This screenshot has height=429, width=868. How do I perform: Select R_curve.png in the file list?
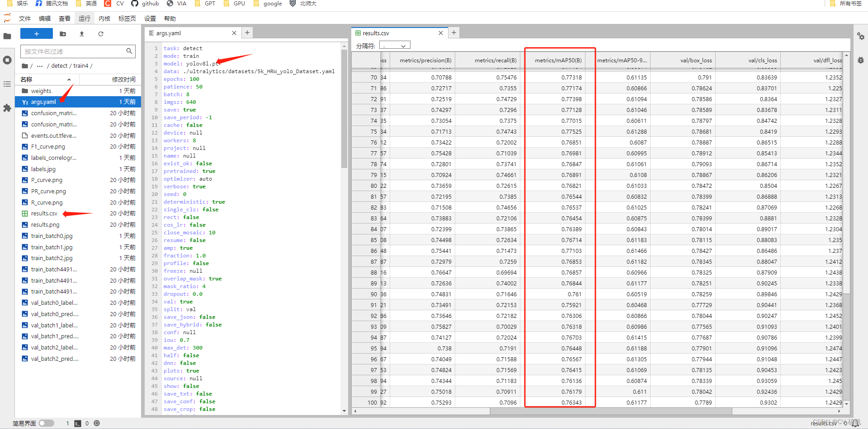click(x=78, y=202)
